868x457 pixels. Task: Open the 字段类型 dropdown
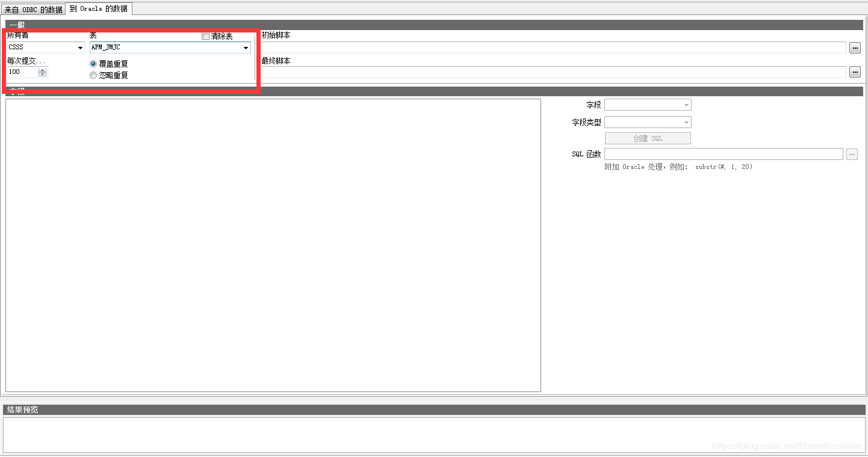(648, 122)
